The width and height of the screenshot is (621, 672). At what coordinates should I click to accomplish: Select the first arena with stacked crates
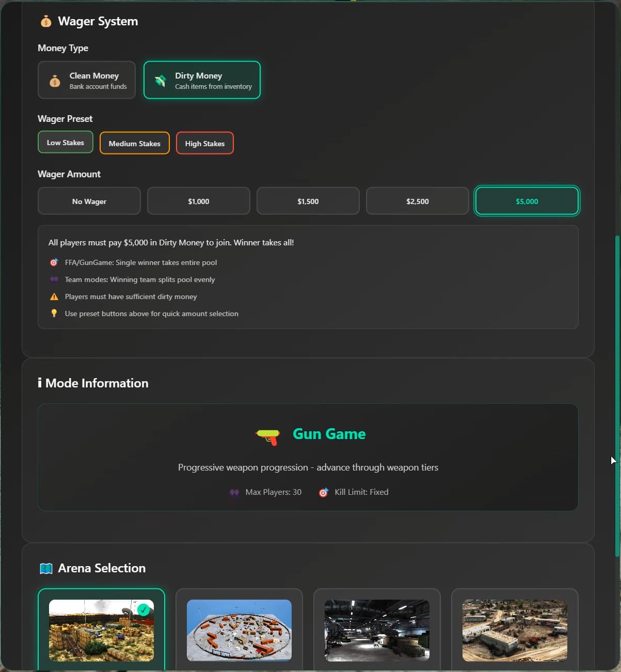(x=101, y=630)
